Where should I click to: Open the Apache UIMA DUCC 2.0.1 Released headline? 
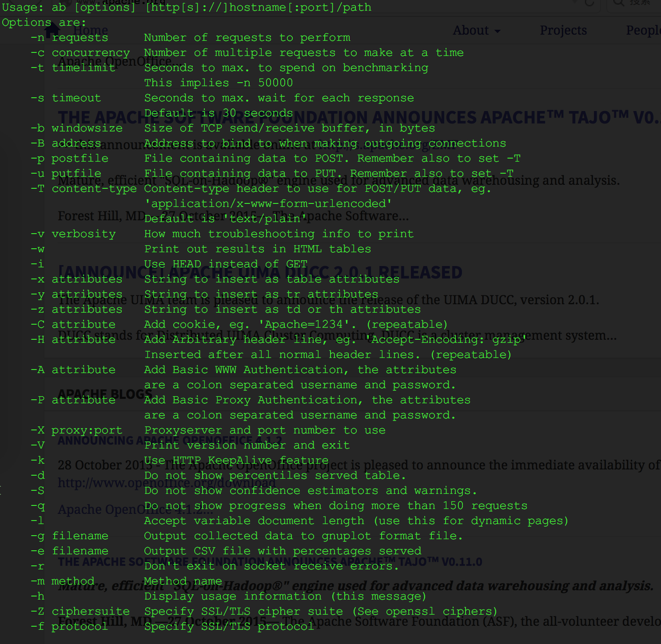point(260,272)
